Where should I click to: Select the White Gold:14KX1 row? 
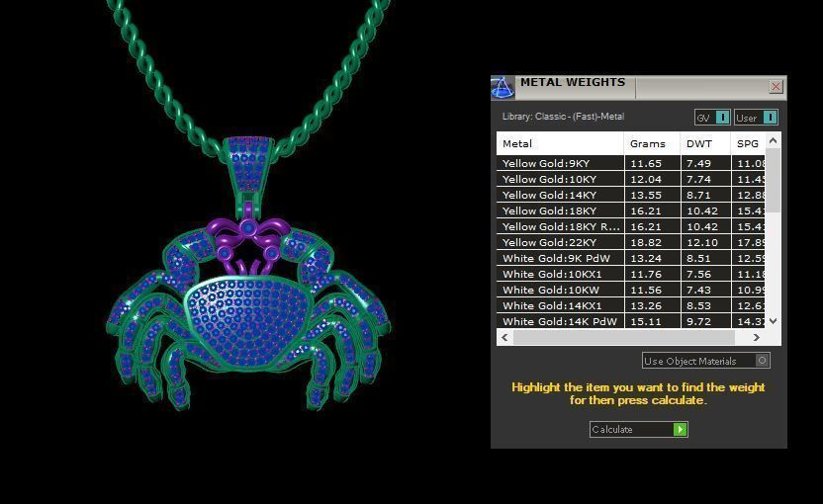(631, 305)
